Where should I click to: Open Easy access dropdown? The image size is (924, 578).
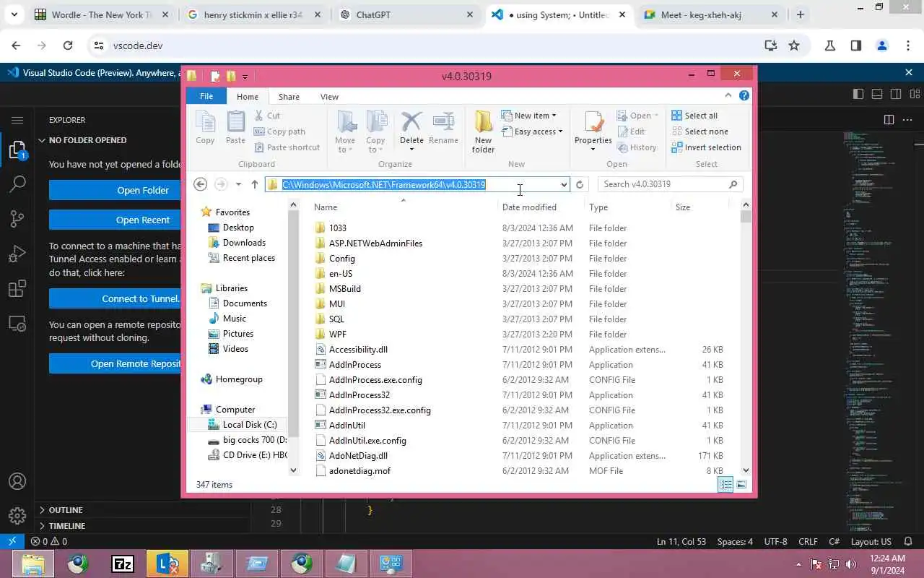531,131
